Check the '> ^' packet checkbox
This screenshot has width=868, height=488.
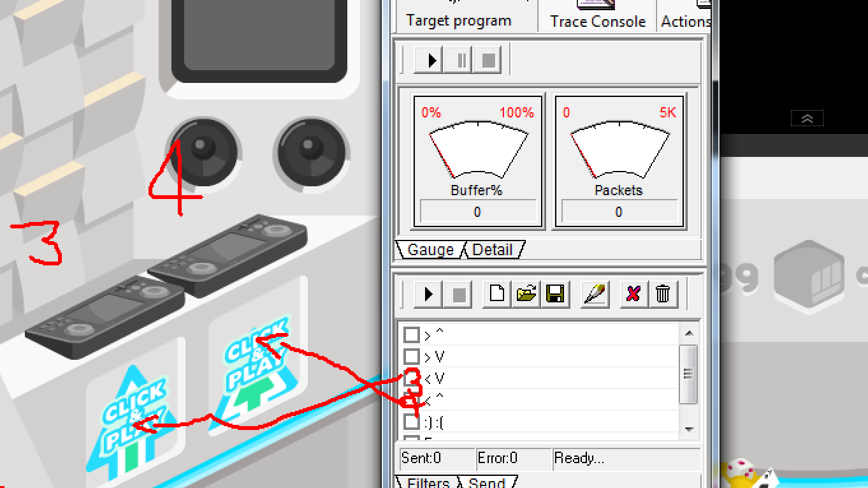(x=412, y=334)
